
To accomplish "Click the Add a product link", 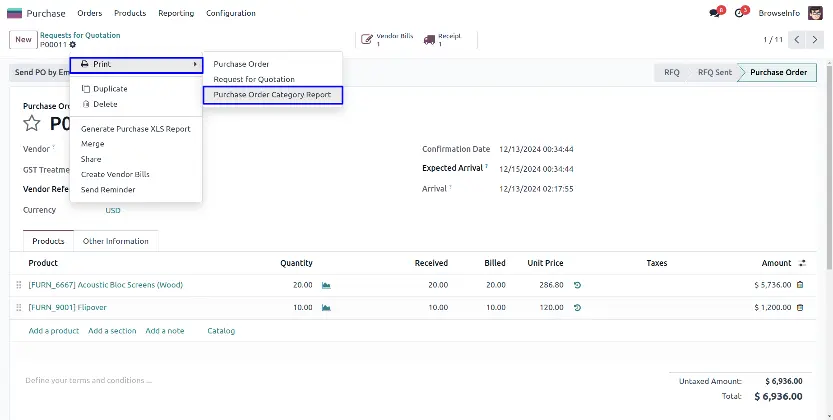I will point(54,330).
